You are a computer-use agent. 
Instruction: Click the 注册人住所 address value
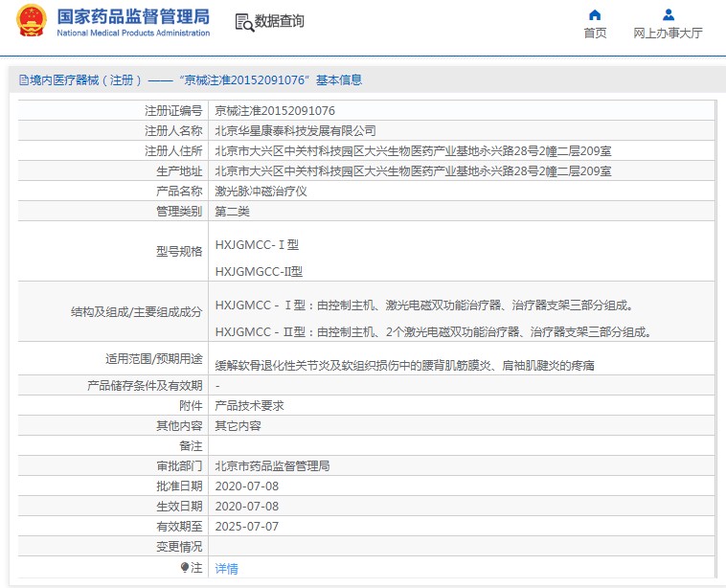click(x=413, y=151)
